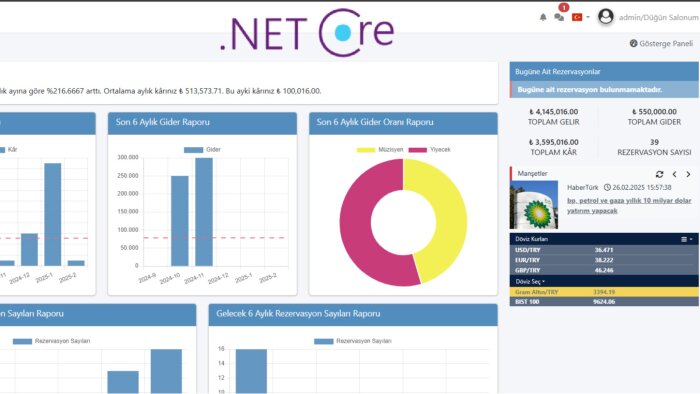Viewport: 700px width, 394px height.
Task: Click the EUR/TRY exchange rate row
Action: [x=604, y=260]
